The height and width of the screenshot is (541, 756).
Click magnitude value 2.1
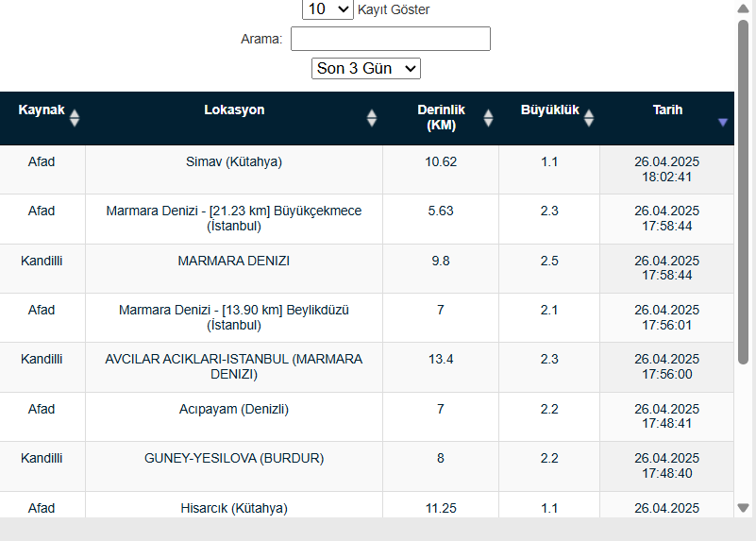point(549,310)
